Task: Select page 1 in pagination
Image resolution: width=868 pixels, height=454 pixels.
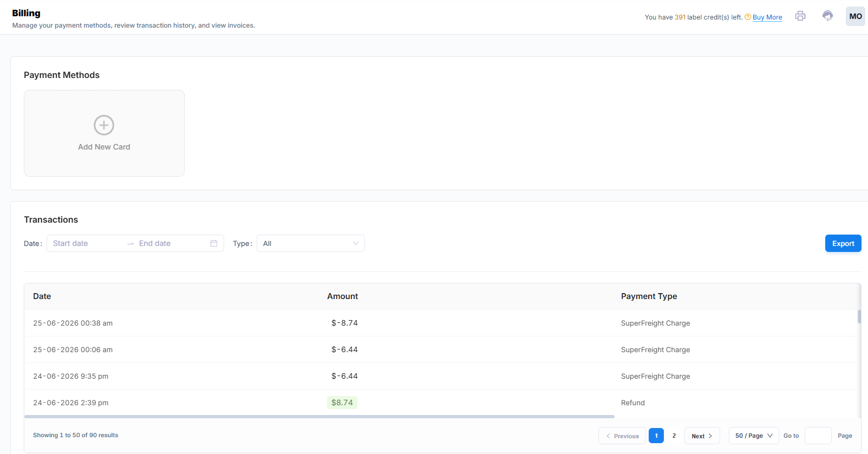Action: point(656,436)
